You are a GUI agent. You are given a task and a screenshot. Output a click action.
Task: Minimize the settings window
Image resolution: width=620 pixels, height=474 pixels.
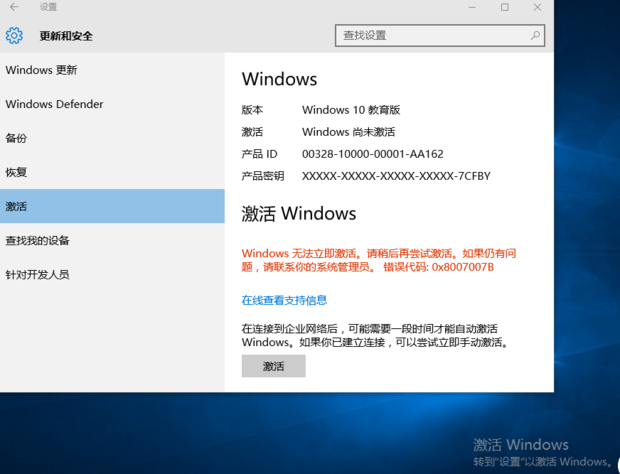click(x=472, y=7)
